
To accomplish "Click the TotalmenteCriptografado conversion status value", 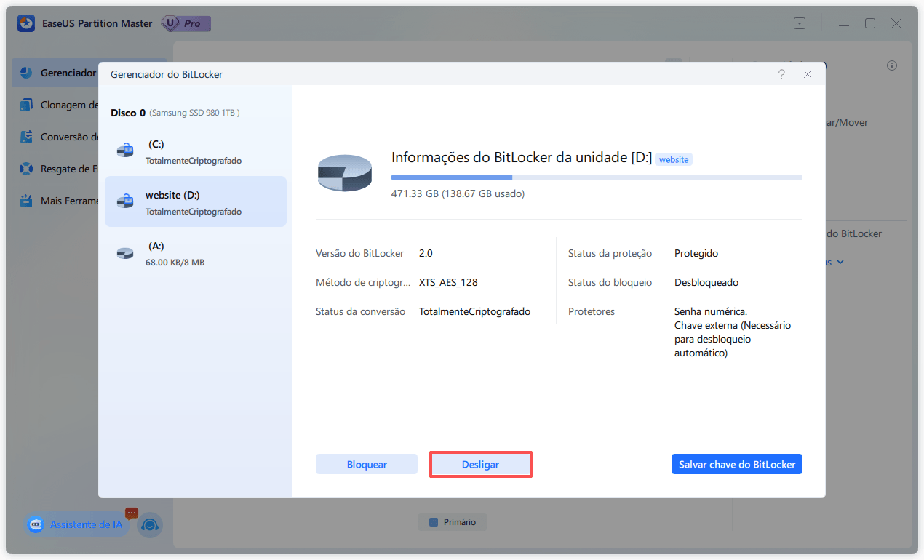I will click(x=474, y=311).
